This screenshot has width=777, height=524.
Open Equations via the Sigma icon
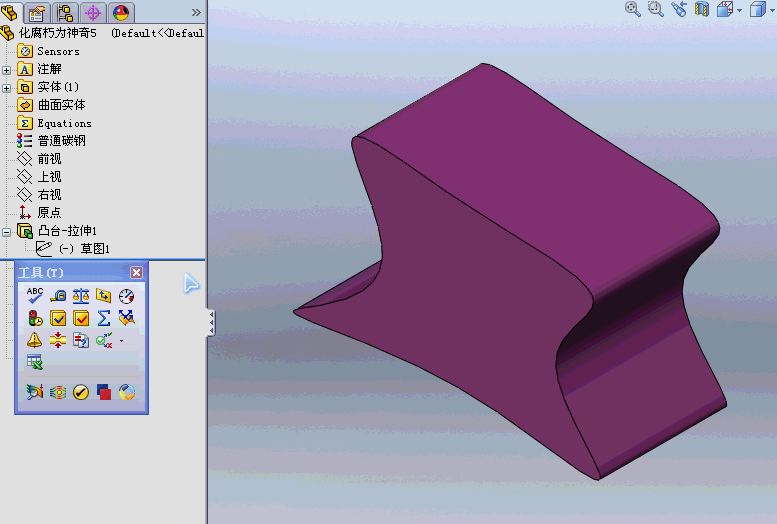(104, 318)
